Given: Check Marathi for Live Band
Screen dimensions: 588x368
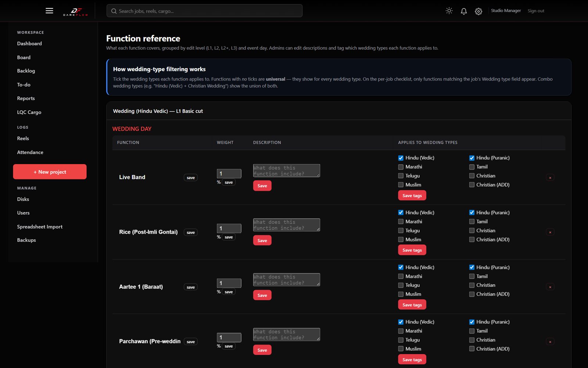Looking at the screenshot, I should [401, 167].
